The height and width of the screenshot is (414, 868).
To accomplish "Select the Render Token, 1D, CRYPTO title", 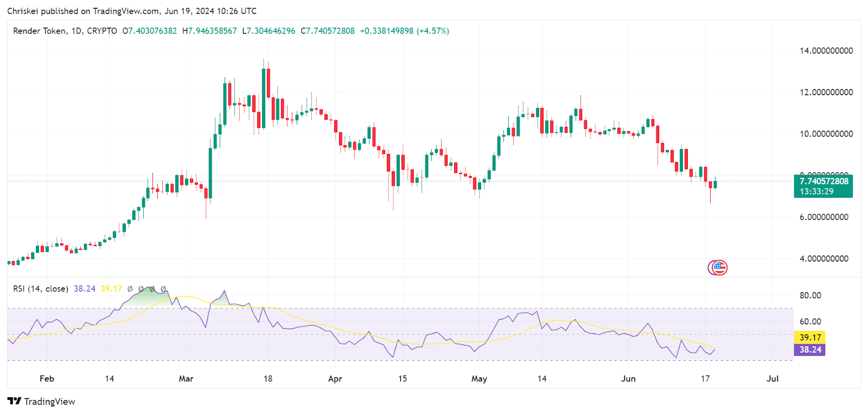I will click(x=65, y=31).
